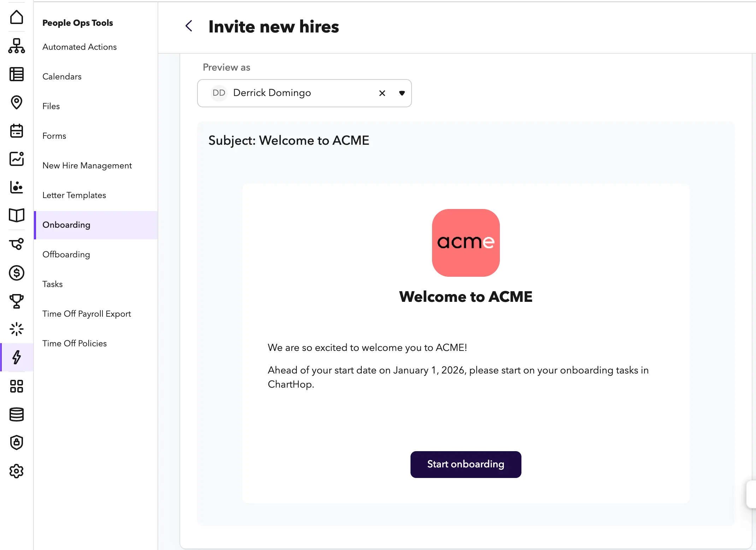This screenshot has height=550, width=756.
Task: Click the Start onboarding button
Action: tap(466, 465)
